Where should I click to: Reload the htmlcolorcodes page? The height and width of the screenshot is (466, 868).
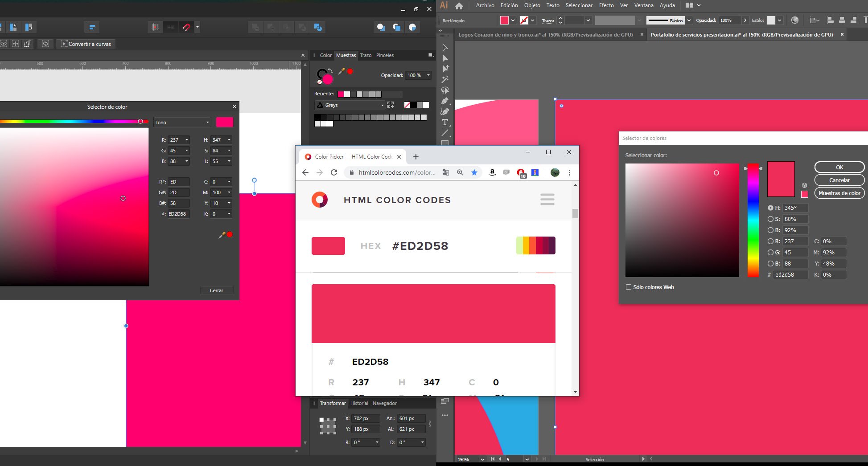[334, 172]
